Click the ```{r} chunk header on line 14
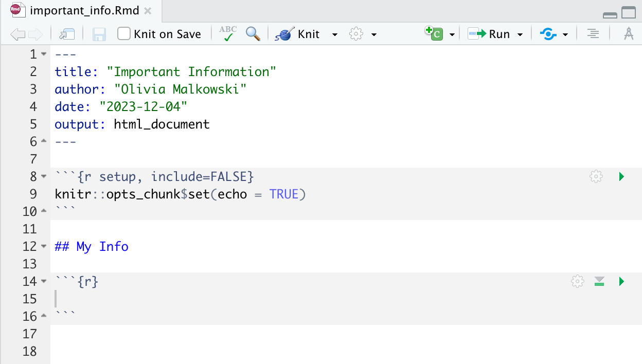Viewport: 642px width, 364px height. click(76, 281)
